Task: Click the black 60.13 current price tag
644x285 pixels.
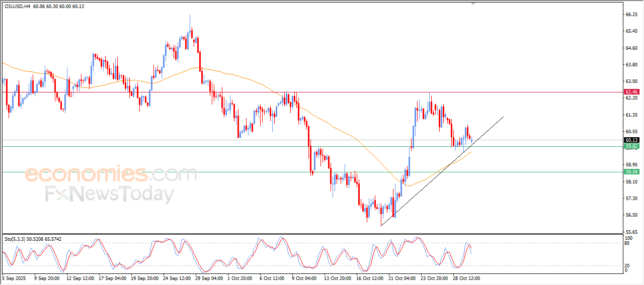Action: click(x=631, y=140)
